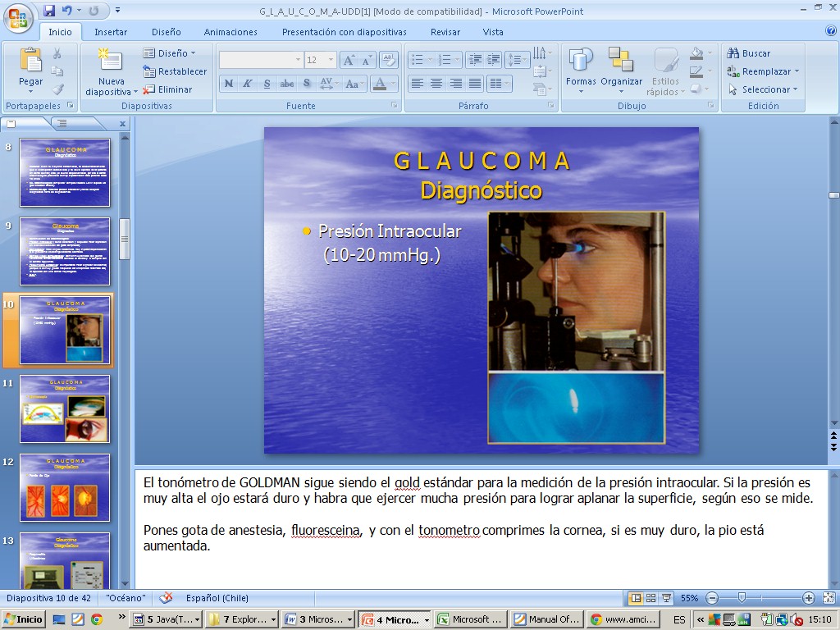The image size is (840, 630).
Task: Toggle center text alignment
Action: [x=436, y=84]
